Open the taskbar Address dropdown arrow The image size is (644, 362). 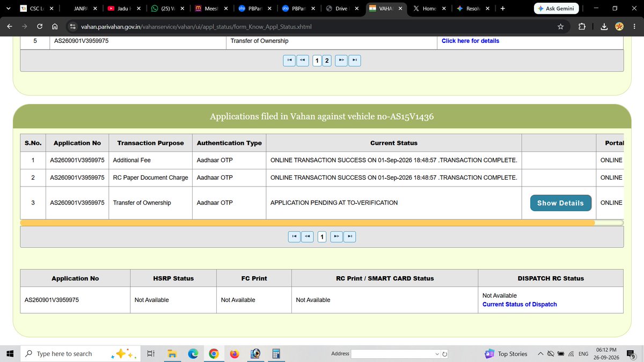pyautogui.click(x=438, y=353)
